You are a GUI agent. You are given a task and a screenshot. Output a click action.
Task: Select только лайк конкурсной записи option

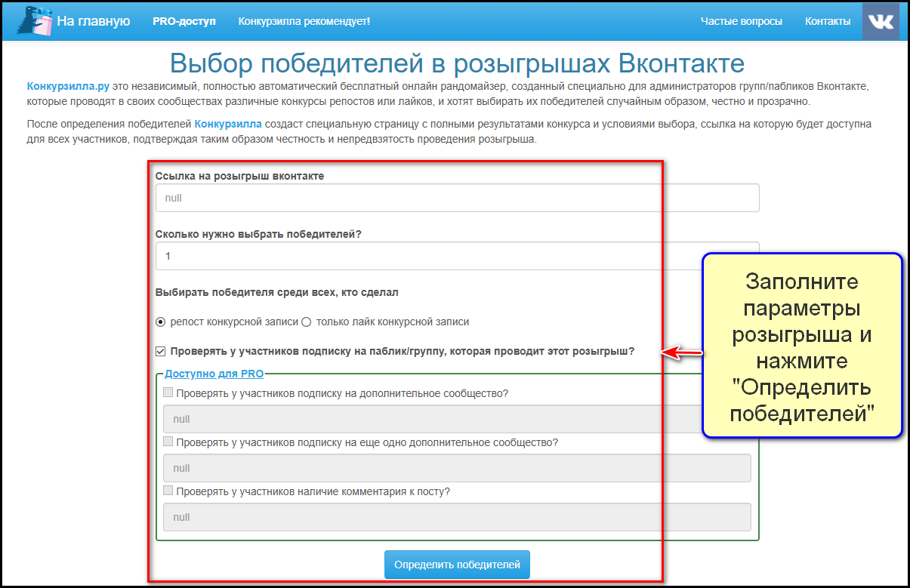pos(307,322)
